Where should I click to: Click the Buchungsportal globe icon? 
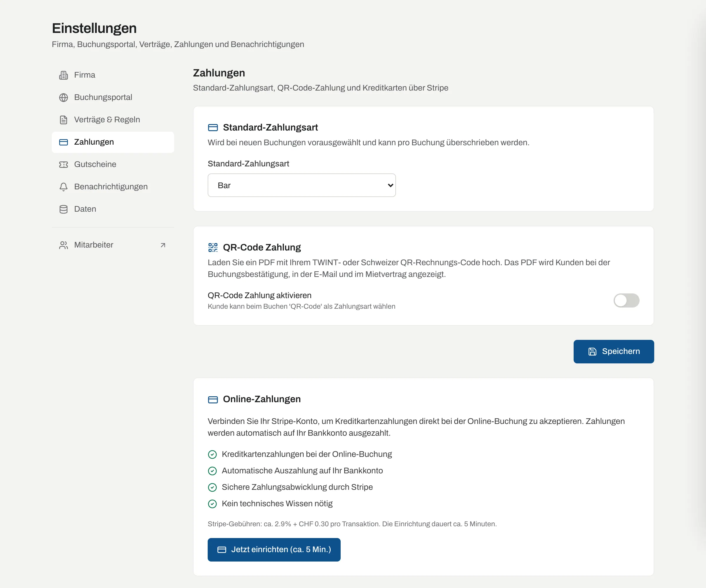64,97
